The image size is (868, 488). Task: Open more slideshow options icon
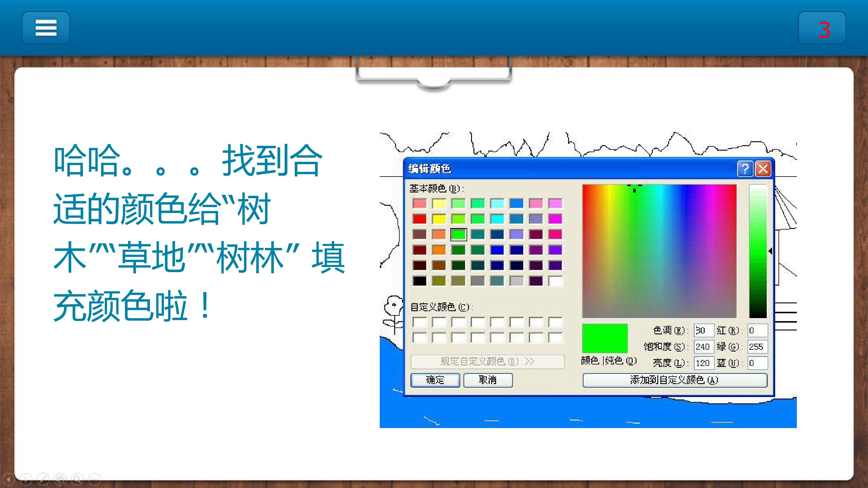point(94,479)
